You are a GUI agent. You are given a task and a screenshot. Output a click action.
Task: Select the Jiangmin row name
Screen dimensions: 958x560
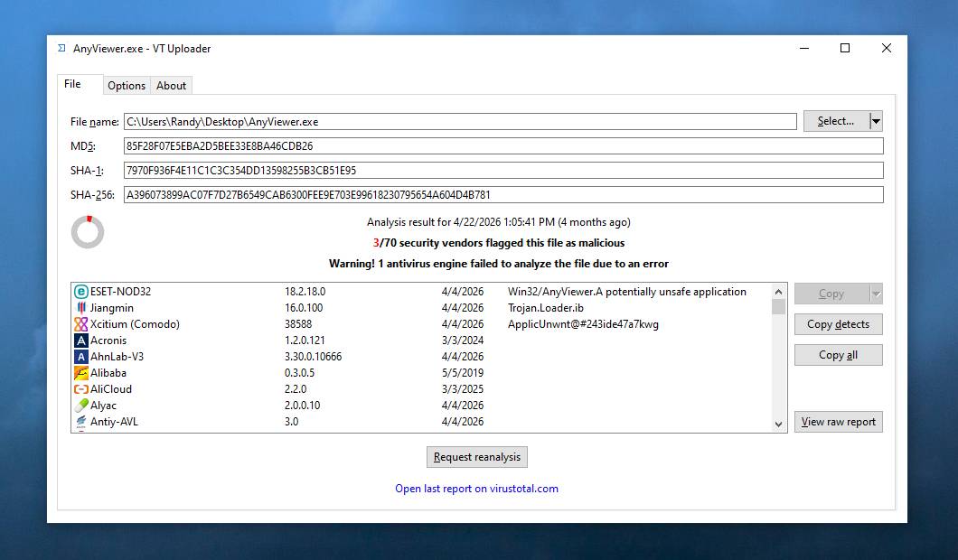(112, 308)
